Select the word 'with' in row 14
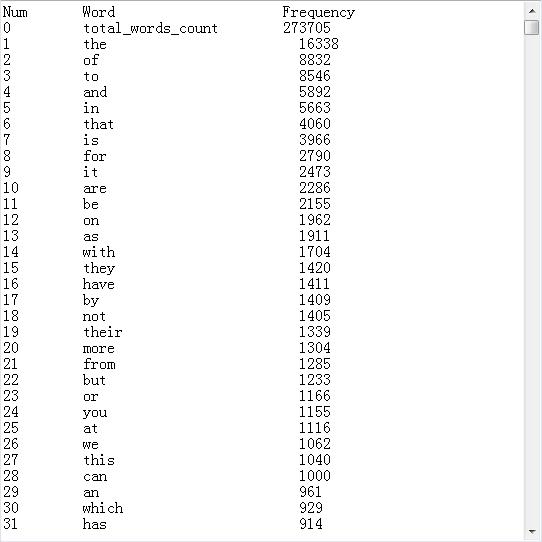The width and height of the screenshot is (542, 542). tap(99, 252)
